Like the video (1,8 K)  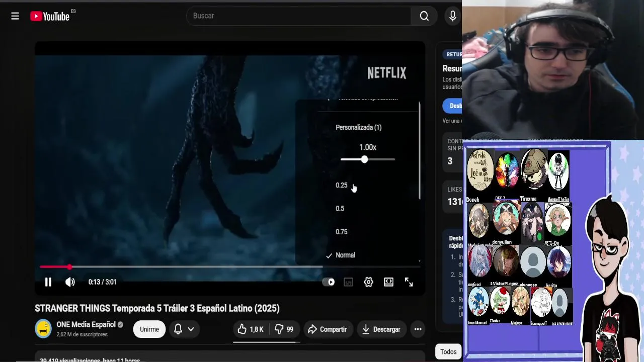tap(251, 329)
